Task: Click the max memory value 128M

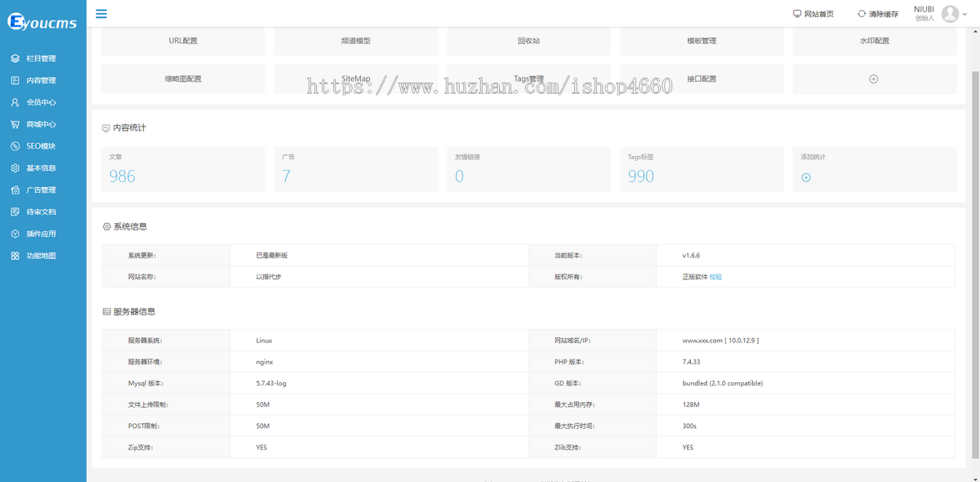Action: [691, 404]
